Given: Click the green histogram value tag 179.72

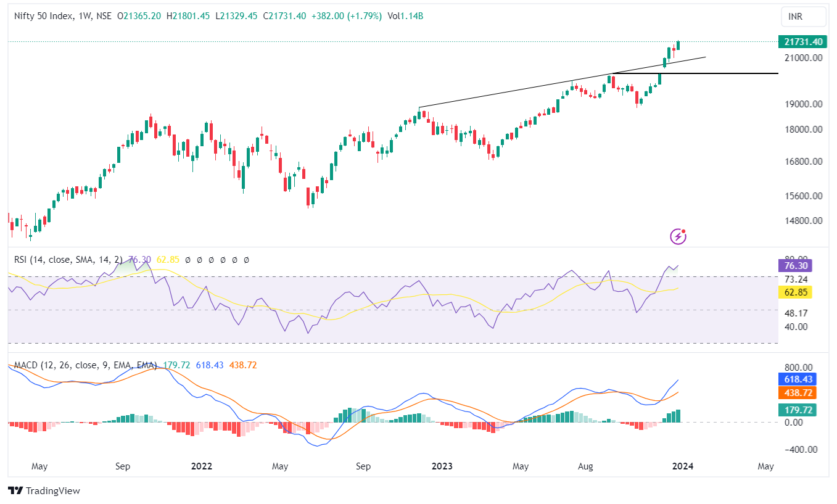Looking at the screenshot, I should [x=799, y=410].
